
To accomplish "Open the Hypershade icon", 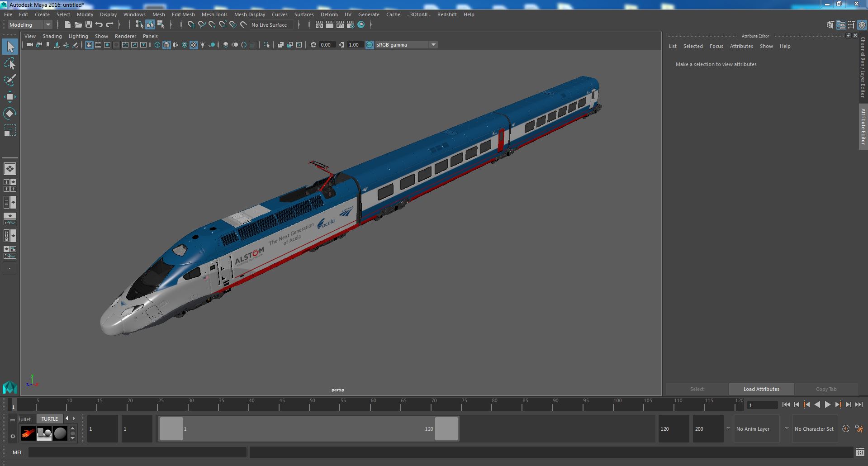I will pos(361,25).
